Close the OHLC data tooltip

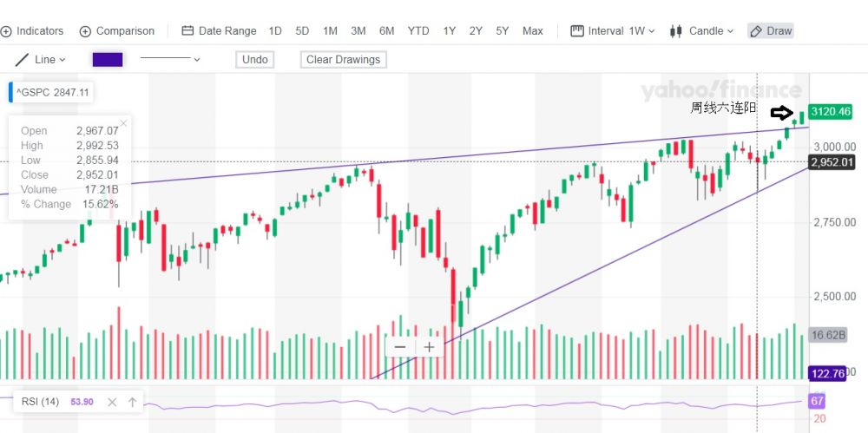click(123, 123)
